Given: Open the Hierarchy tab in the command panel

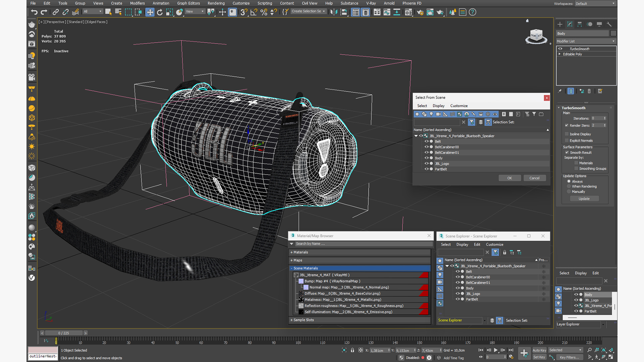Looking at the screenshot, I should (580, 24).
